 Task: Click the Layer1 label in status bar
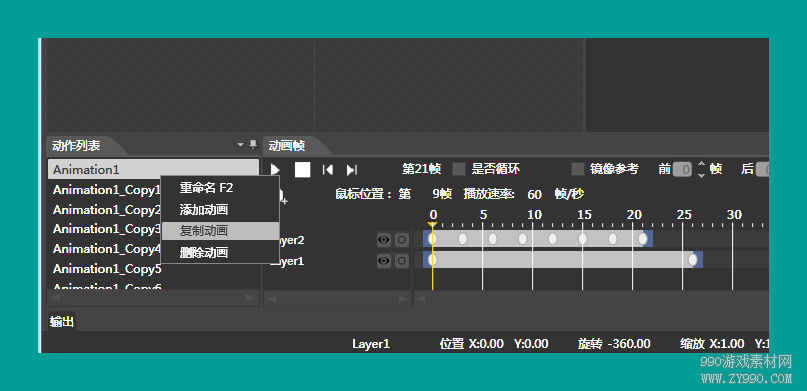[371, 344]
